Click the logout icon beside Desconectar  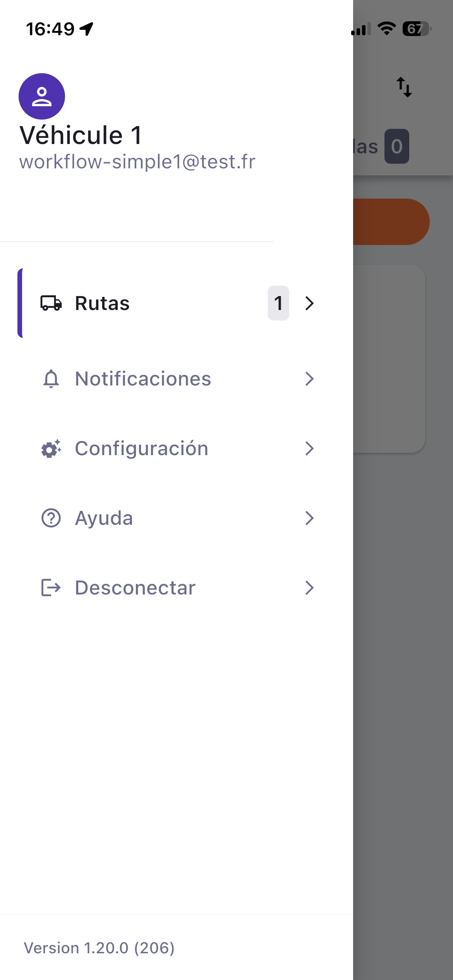tap(51, 588)
